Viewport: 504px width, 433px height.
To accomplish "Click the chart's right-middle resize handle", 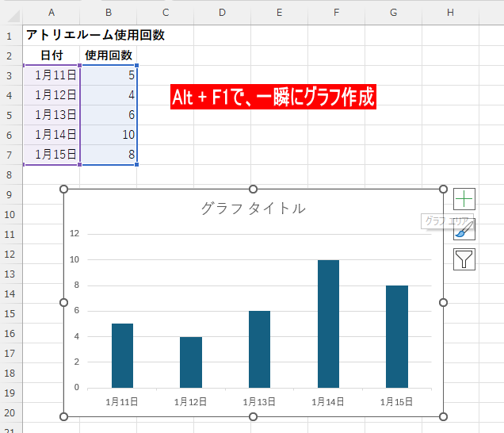I will tap(443, 303).
